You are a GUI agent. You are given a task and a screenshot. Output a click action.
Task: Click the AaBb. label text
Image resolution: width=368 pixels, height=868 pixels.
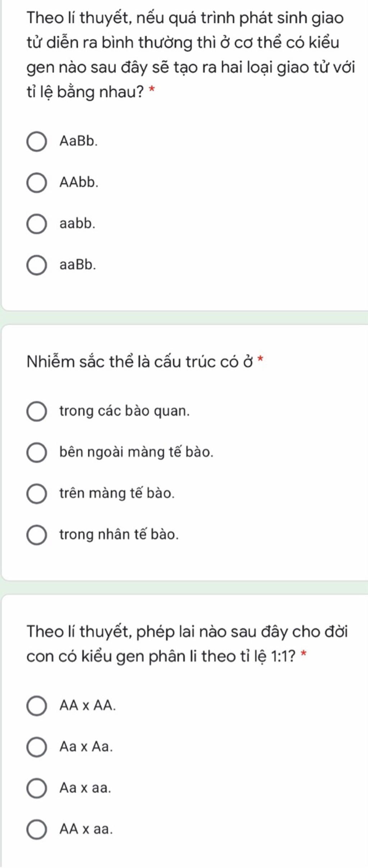[x=79, y=141]
